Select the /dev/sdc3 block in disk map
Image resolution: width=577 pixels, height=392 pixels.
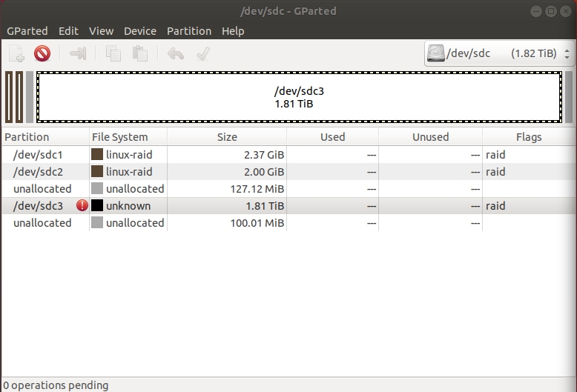[299, 97]
